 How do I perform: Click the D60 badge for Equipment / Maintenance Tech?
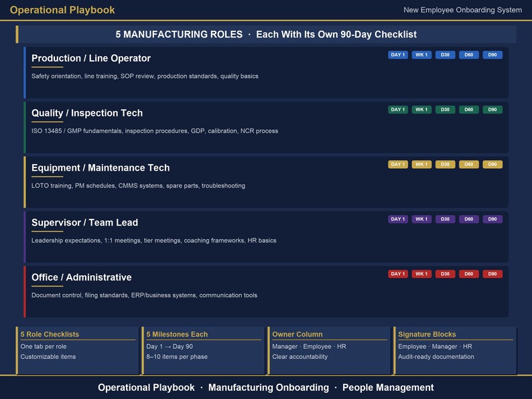469,165
